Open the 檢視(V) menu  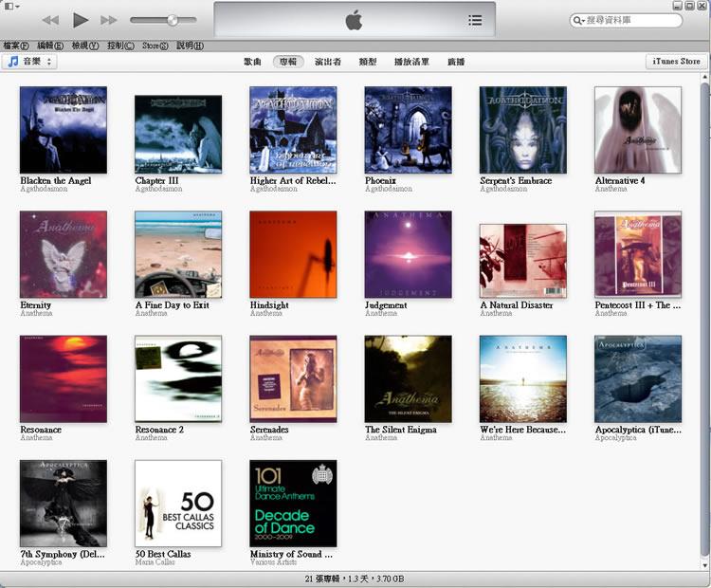click(84, 46)
